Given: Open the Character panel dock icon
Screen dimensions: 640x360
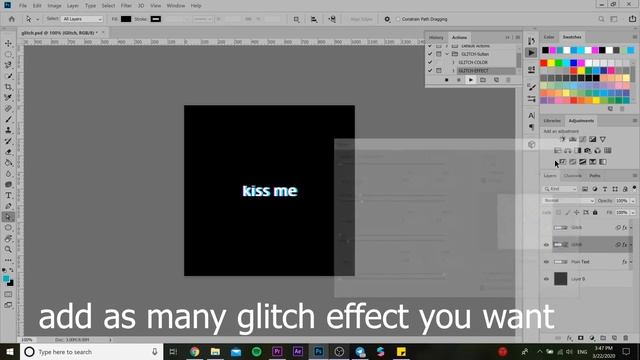Looking at the screenshot, I should 531,116.
